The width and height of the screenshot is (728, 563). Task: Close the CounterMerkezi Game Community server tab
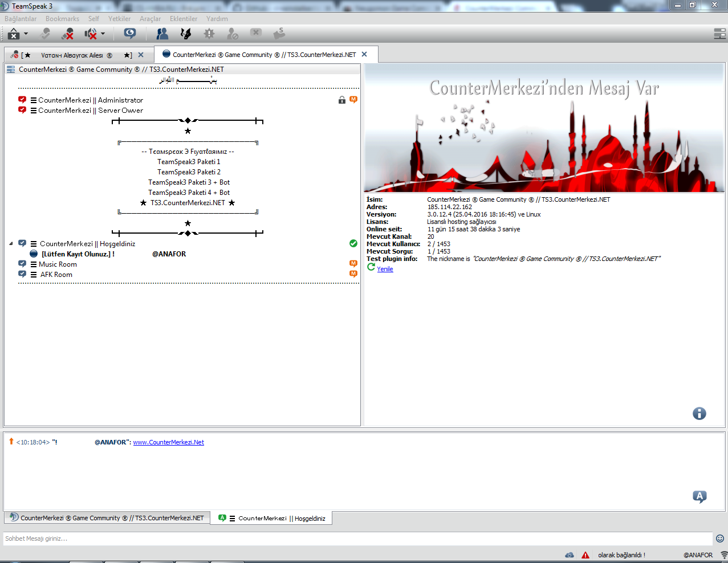coord(364,55)
